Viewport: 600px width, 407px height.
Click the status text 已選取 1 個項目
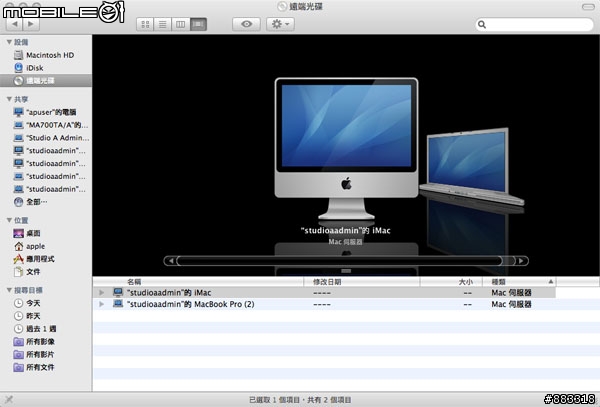[x=274, y=400]
